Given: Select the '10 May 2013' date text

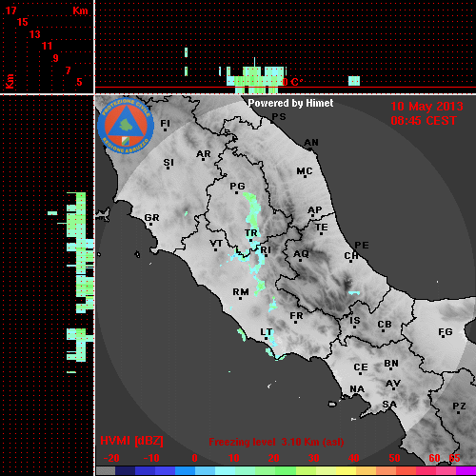Looking at the screenshot, I should point(426,107).
